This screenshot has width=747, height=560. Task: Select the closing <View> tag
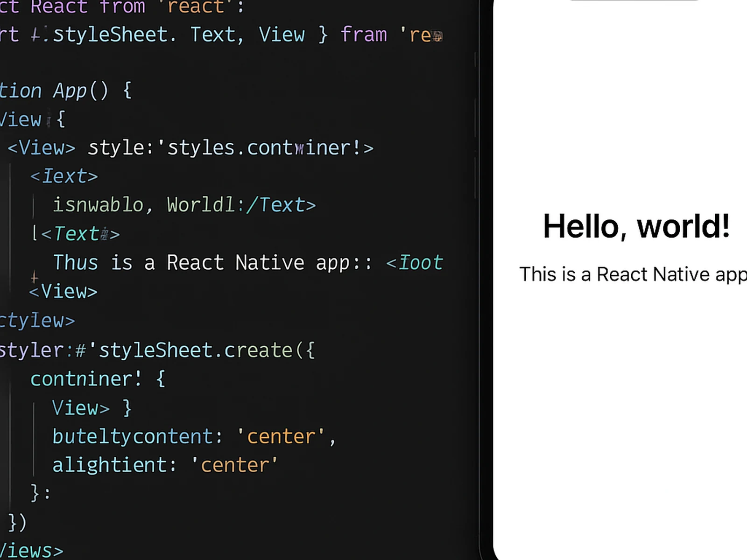point(63,291)
